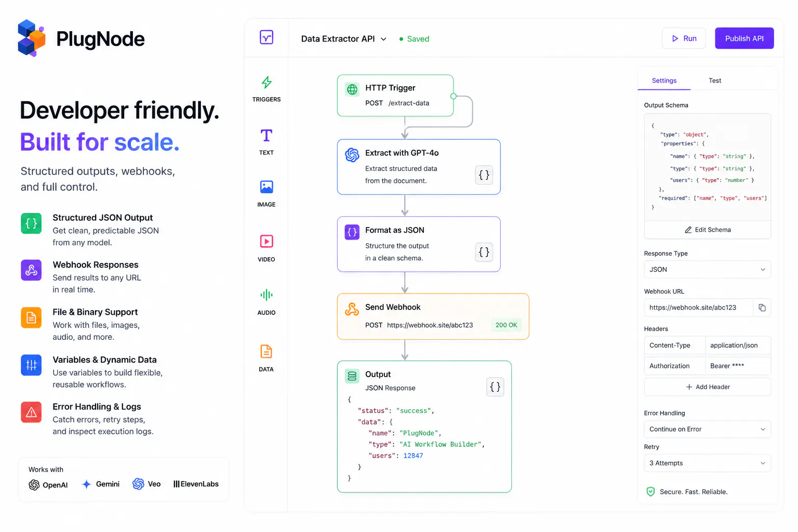
Task: Open the Retry 3 Attempts dropdown
Action: point(708,463)
